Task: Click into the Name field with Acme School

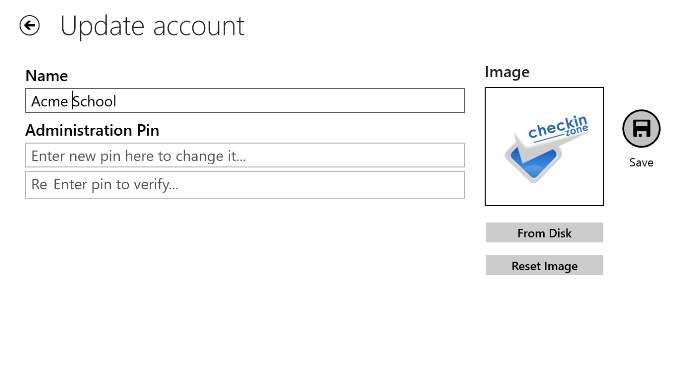Action: point(245,101)
